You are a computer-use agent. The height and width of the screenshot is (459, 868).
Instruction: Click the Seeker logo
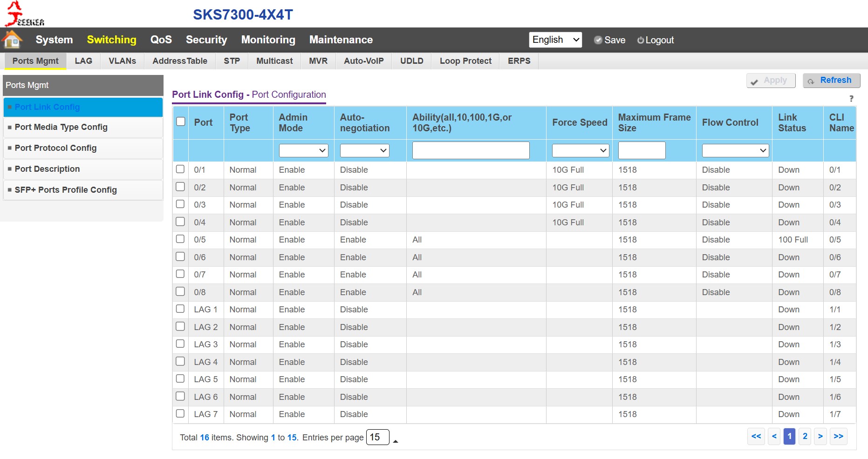[24, 13]
